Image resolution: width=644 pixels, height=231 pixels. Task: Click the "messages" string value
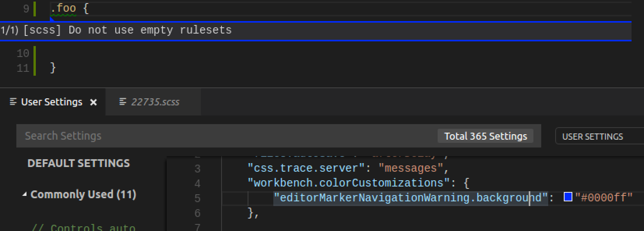pyautogui.click(x=410, y=168)
